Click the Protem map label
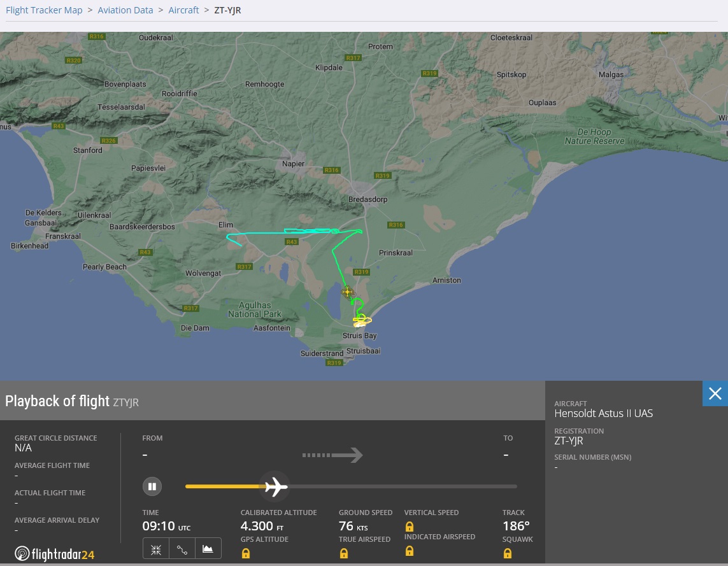This screenshot has height=566, width=728. coord(380,47)
